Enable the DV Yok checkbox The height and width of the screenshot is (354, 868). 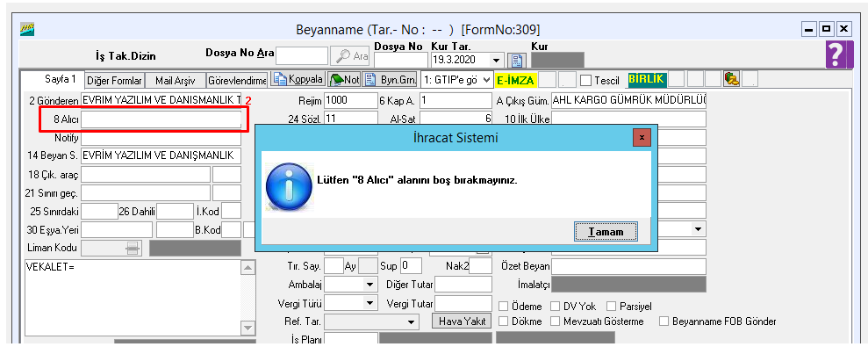tap(556, 307)
